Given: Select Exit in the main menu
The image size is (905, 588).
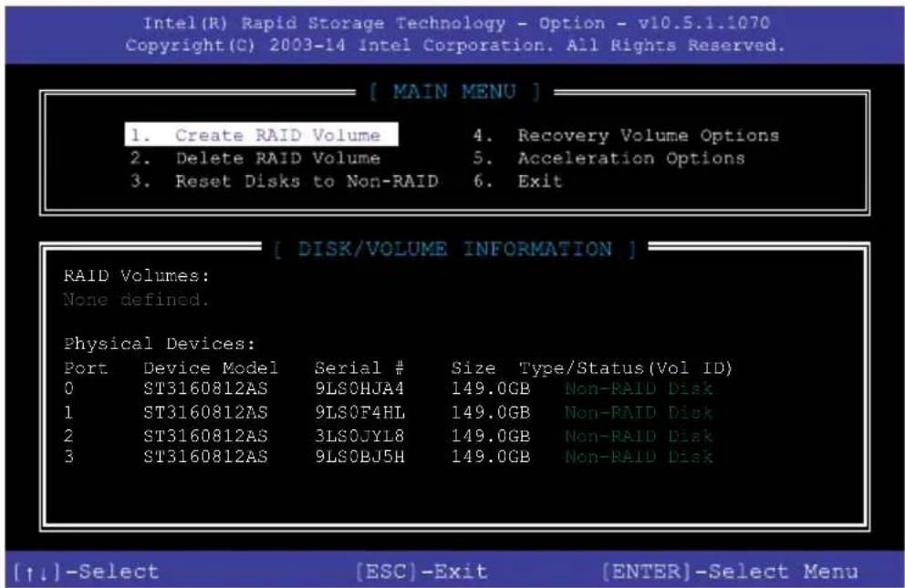Looking at the screenshot, I should pos(517,181).
